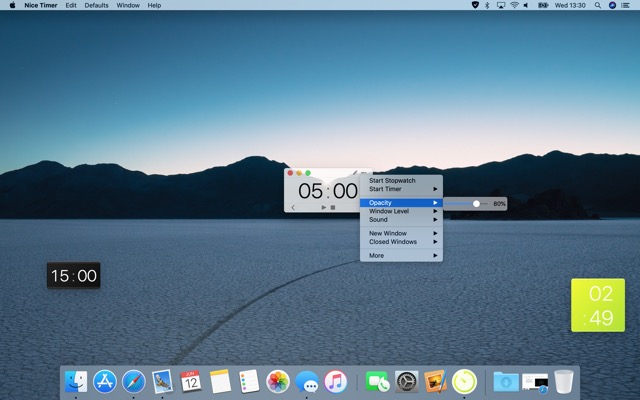Image resolution: width=640 pixels, height=400 pixels.
Task: Select the Opacity menu entry
Action: [401, 203]
